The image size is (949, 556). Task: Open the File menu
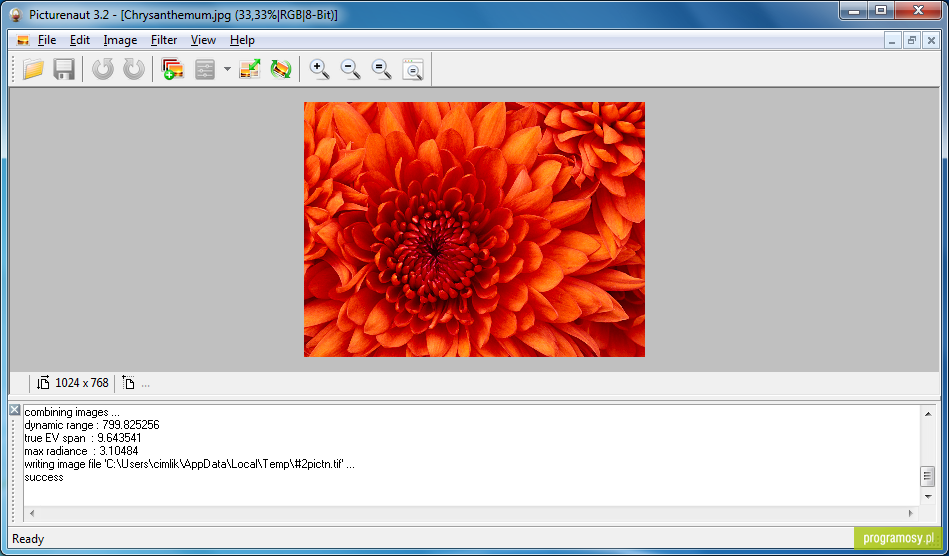point(47,40)
